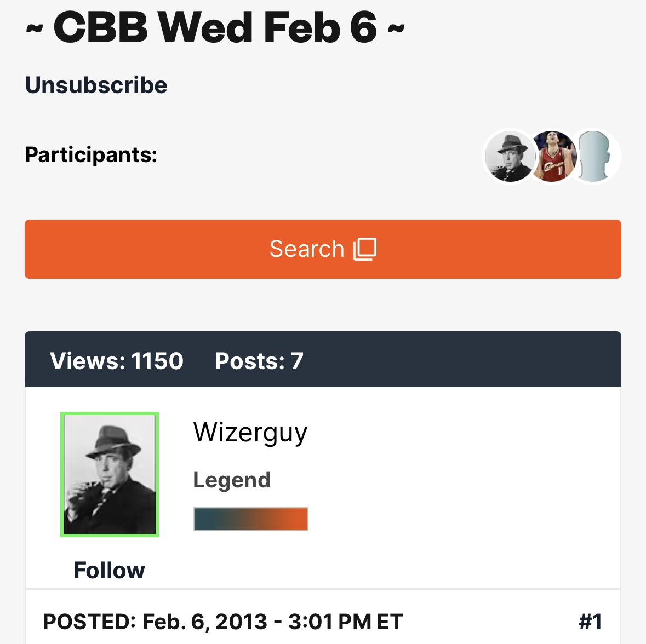Click the stacked squares icon beside Search

pos(365,249)
